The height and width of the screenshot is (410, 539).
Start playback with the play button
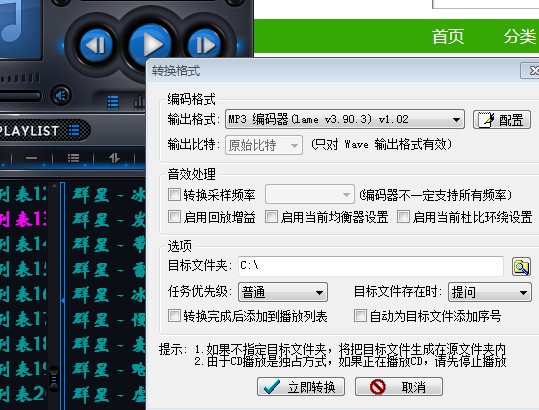150,45
